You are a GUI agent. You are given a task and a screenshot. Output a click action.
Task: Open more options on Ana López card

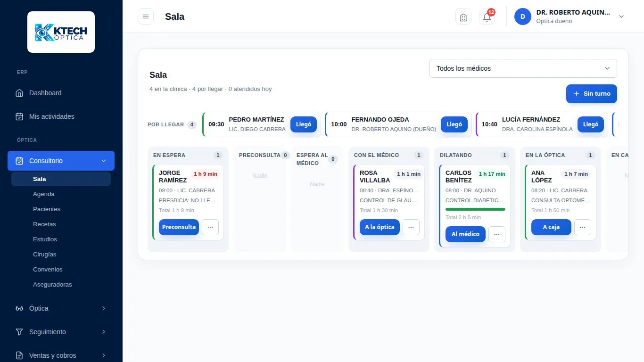click(x=583, y=227)
